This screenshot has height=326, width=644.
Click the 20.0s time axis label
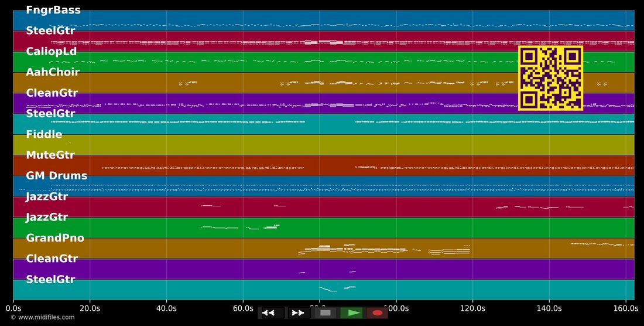point(90,308)
